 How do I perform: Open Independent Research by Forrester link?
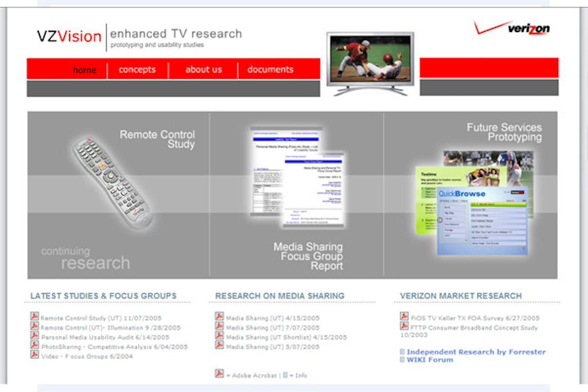476,352
